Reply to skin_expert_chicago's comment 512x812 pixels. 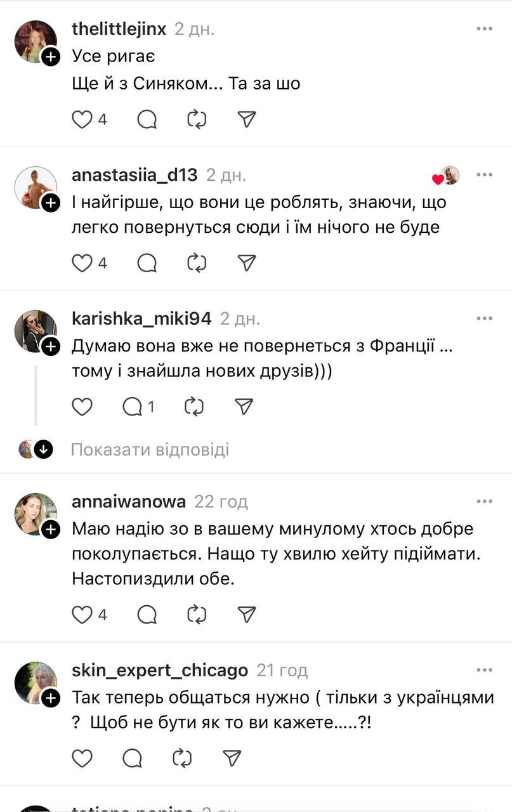click(x=133, y=757)
